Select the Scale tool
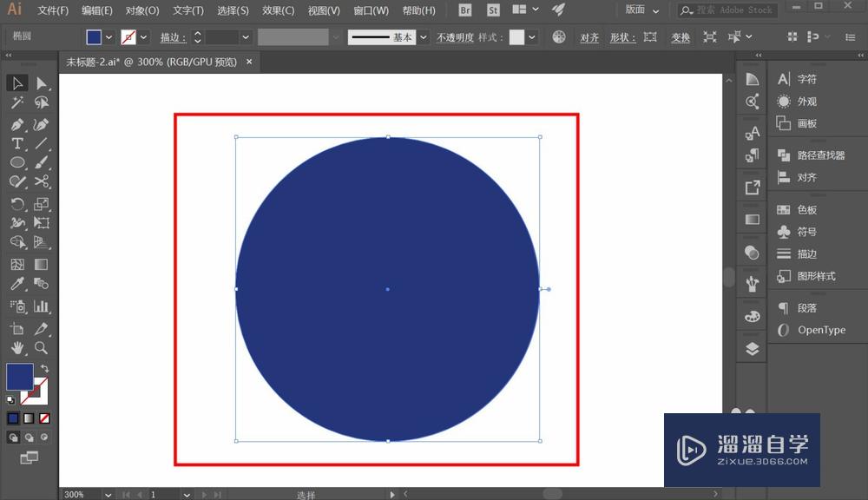This screenshot has height=500, width=868. (41, 204)
